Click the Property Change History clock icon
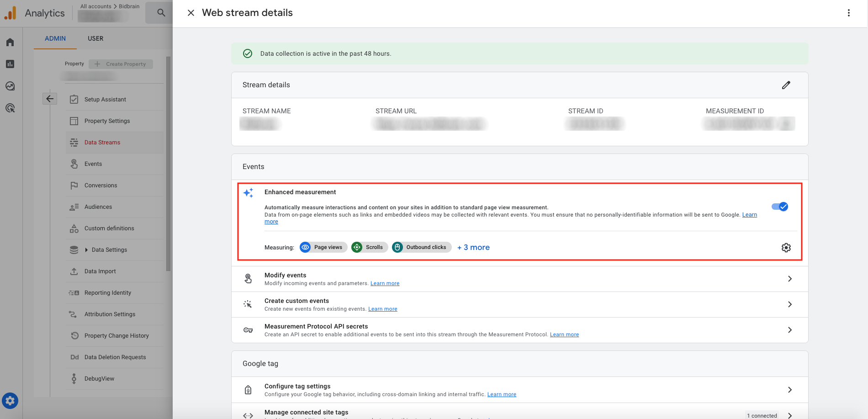 (74, 335)
